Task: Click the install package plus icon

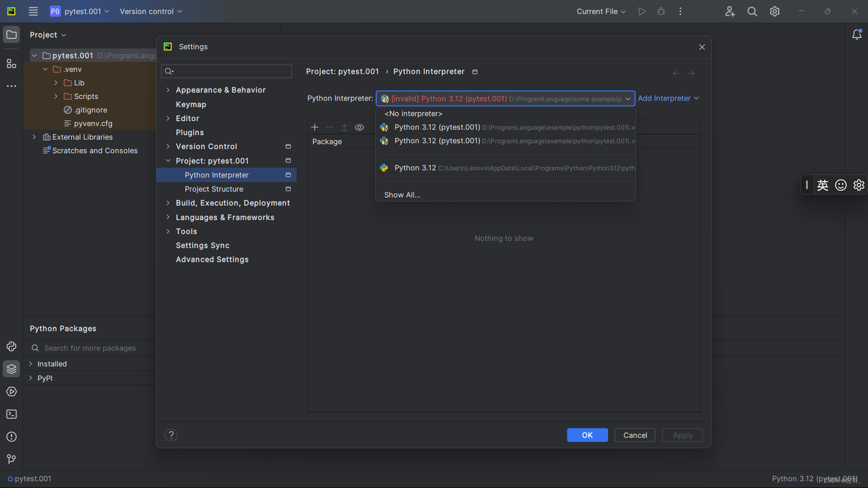Action: [315, 127]
